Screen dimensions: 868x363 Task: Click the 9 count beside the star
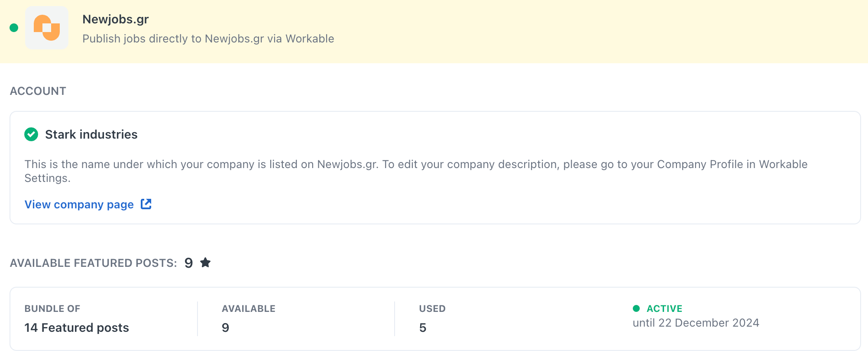coord(188,263)
